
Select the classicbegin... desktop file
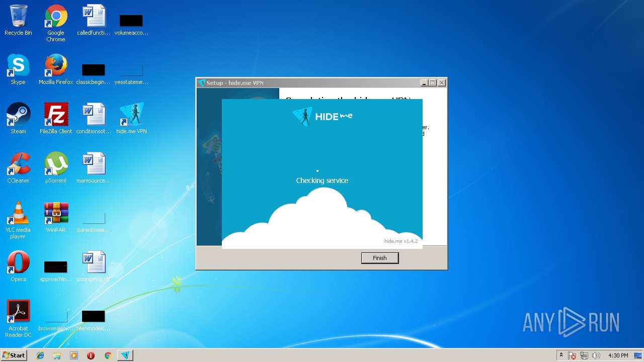pyautogui.click(x=93, y=73)
